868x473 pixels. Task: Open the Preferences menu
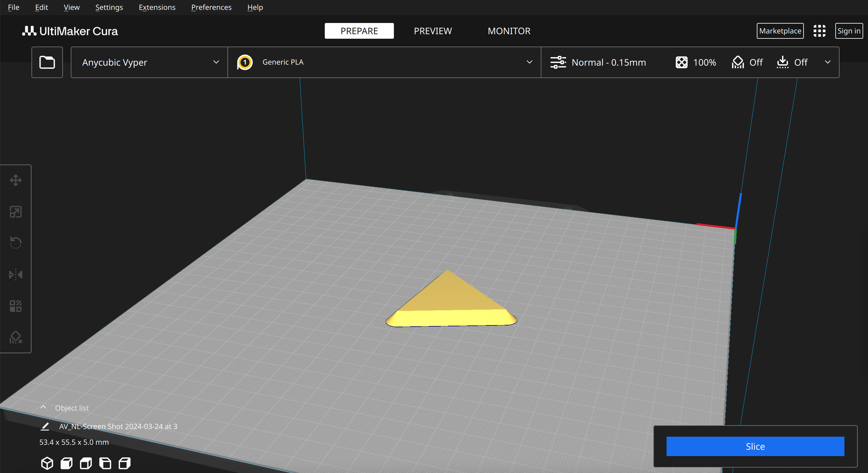click(x=211, y=8)
